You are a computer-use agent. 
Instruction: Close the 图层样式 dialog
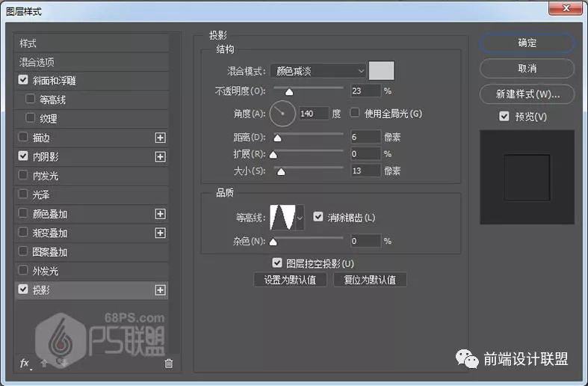[566, 8]
